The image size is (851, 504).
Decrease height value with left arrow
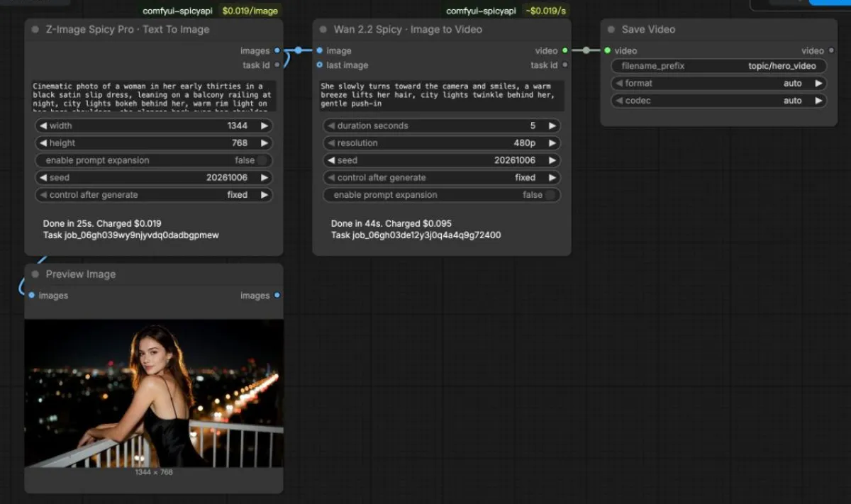click(x=43, y=143)
